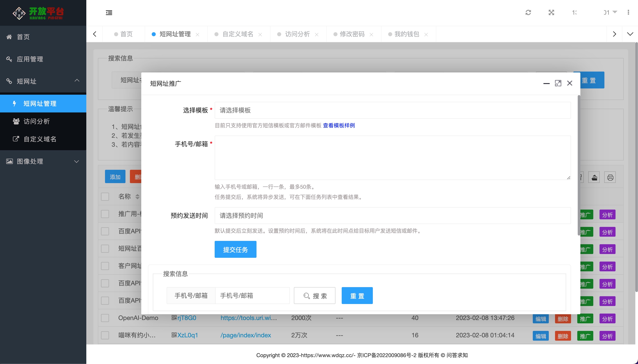Click the refresh icon in top bar
The width and height of the screenshot is (638, 364).
(x=528, y=12)
